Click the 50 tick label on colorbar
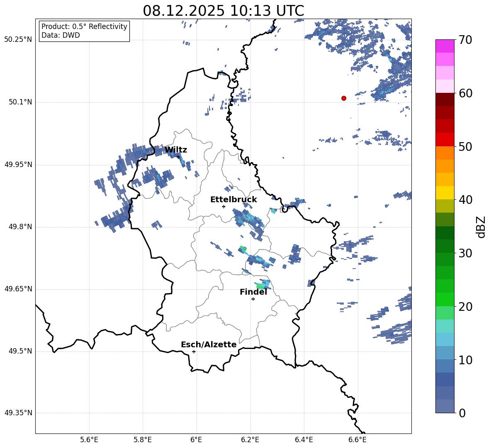The height and width of the screenshot is (448, 491). (465, 146)
